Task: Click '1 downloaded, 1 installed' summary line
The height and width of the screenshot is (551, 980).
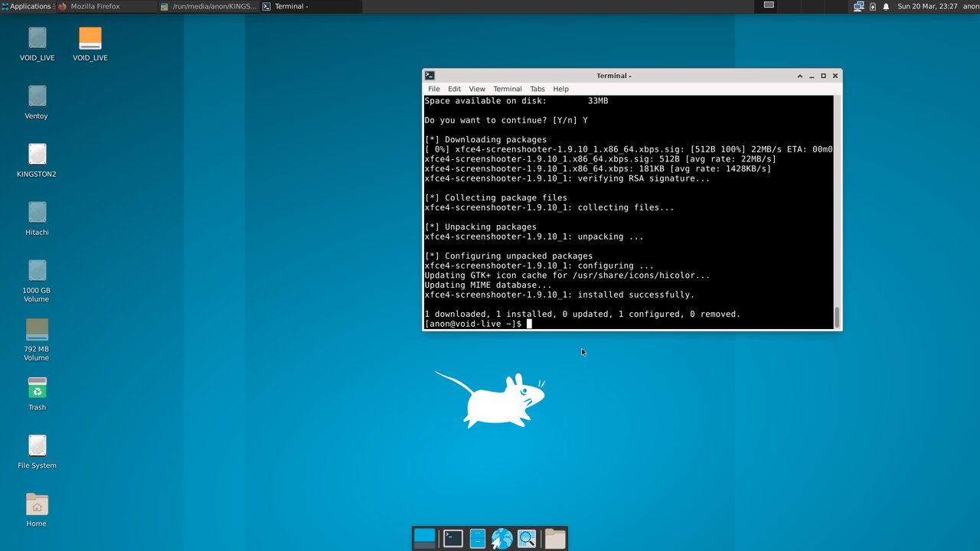Action: (x=583, y=314)
